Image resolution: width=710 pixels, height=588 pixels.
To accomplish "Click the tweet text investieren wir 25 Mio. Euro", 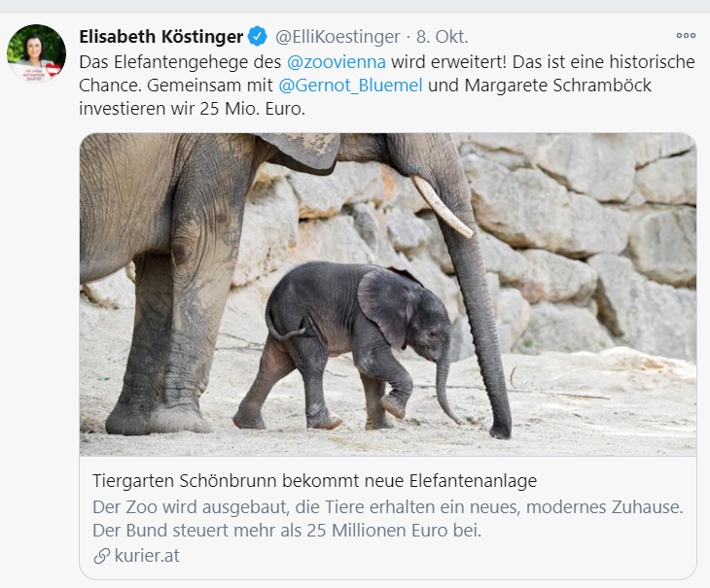I will pos(192,109).
